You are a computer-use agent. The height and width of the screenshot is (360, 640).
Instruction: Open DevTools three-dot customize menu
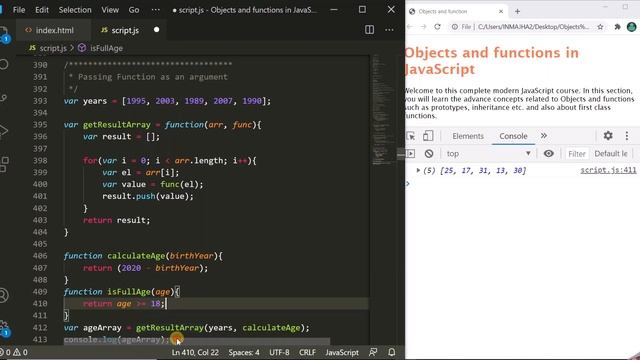(627, 136)
